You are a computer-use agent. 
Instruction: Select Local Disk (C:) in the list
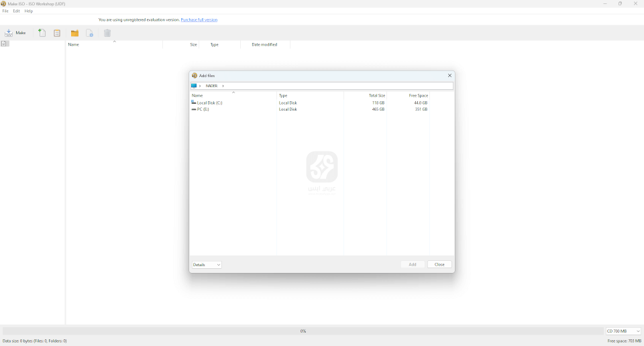point(209,103)
